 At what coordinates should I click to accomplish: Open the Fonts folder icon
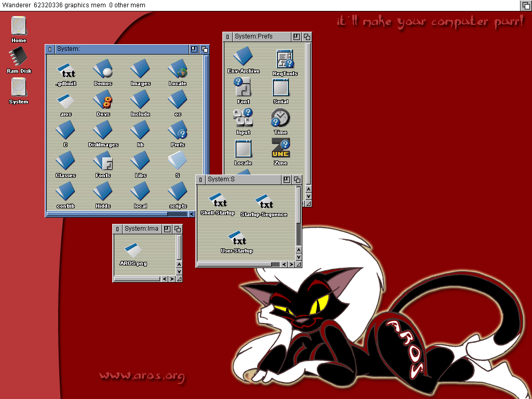[103, 161]
